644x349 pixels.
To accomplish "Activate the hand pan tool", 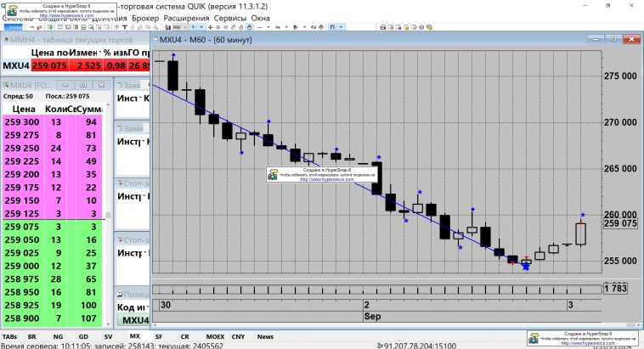I will pos(249,27).
